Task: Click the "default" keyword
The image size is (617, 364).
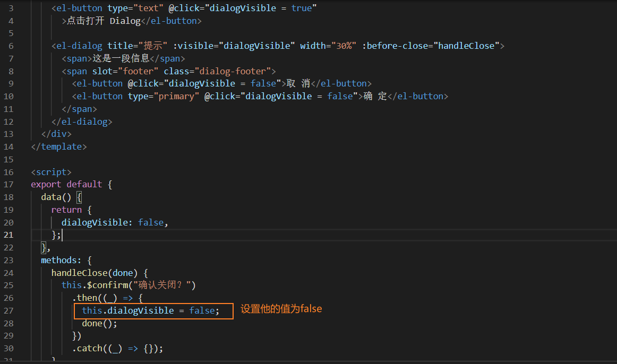Action: pos(84,184)
